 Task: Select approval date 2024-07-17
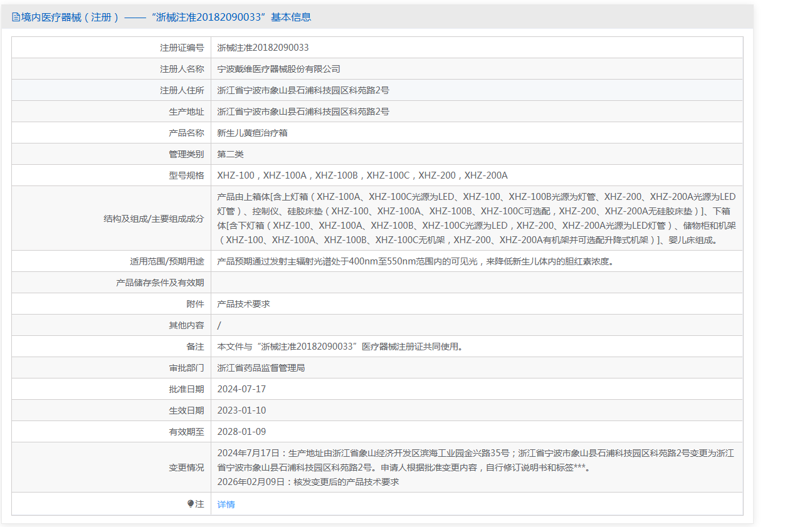click(x=241, y=389)
